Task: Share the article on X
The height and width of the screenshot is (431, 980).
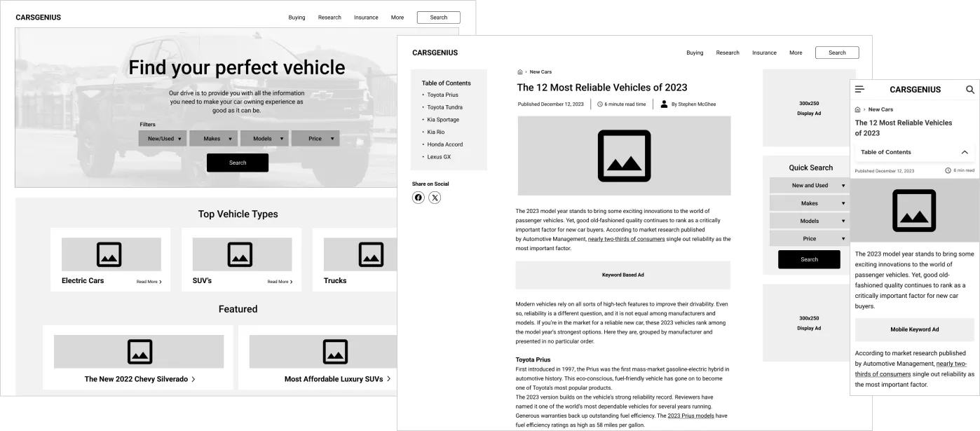Action: [435, 197]
